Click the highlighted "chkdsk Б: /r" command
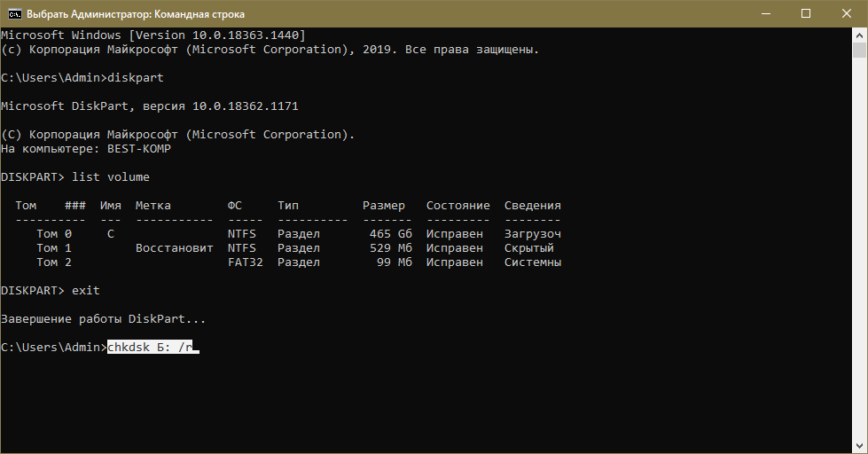 coord(150,348)
